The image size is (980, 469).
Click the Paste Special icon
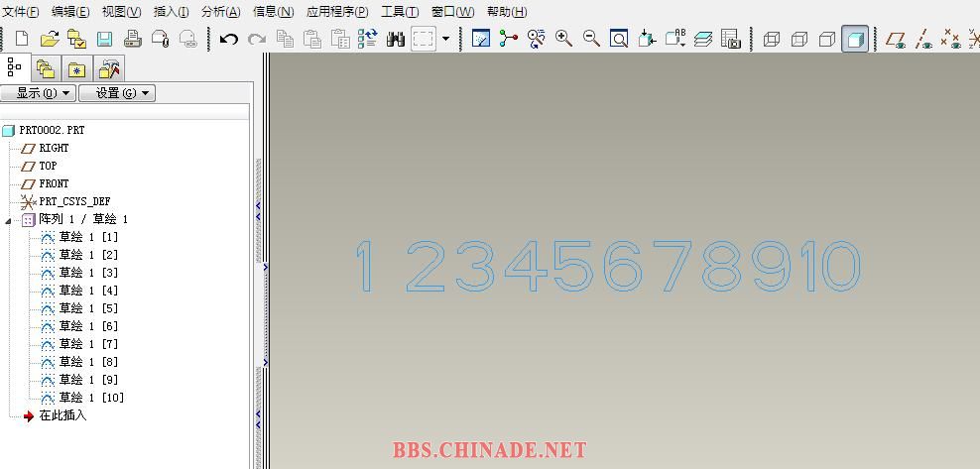point(340,40)
